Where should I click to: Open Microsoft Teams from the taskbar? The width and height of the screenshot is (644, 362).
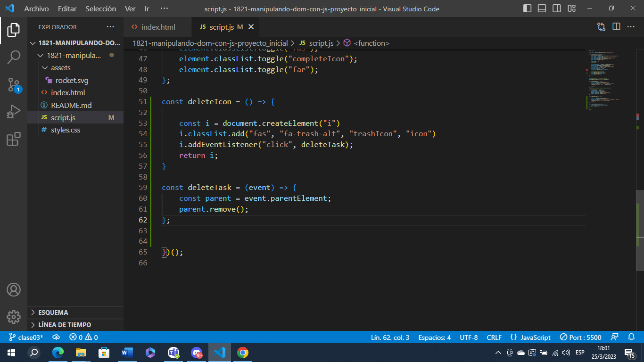tap(174, 353)
